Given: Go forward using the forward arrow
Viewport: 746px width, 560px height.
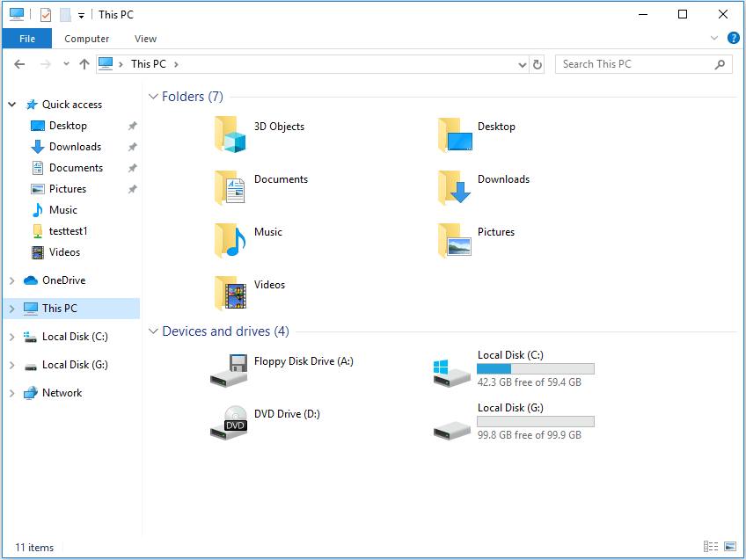Looking at the screenshot, I should pyautogui.click(x=45, y=64).
